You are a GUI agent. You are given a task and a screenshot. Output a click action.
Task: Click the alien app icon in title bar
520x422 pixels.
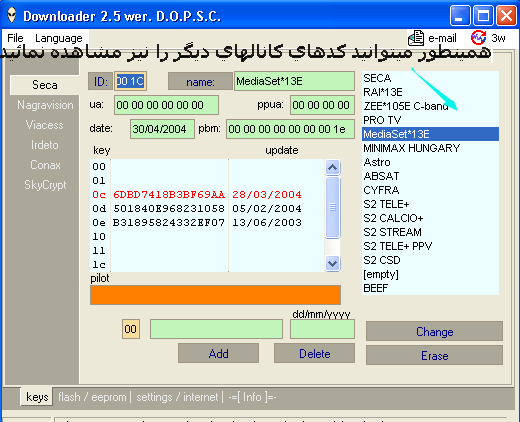click(x=12, y=16)
